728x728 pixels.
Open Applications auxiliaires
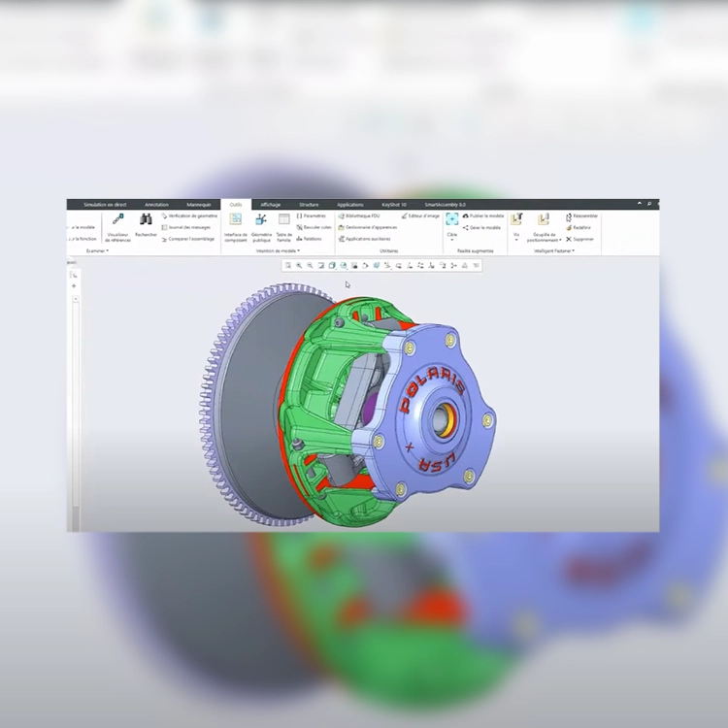[x=364, y=239]
